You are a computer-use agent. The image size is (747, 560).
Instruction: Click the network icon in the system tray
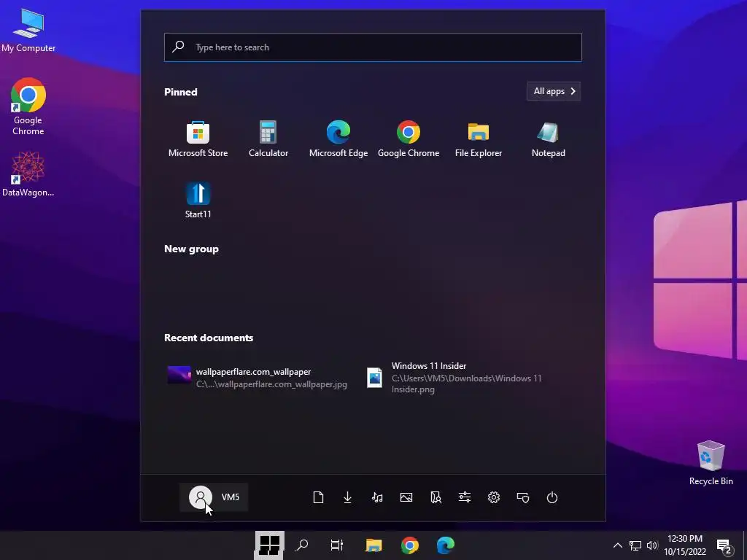tap(635, 545)
